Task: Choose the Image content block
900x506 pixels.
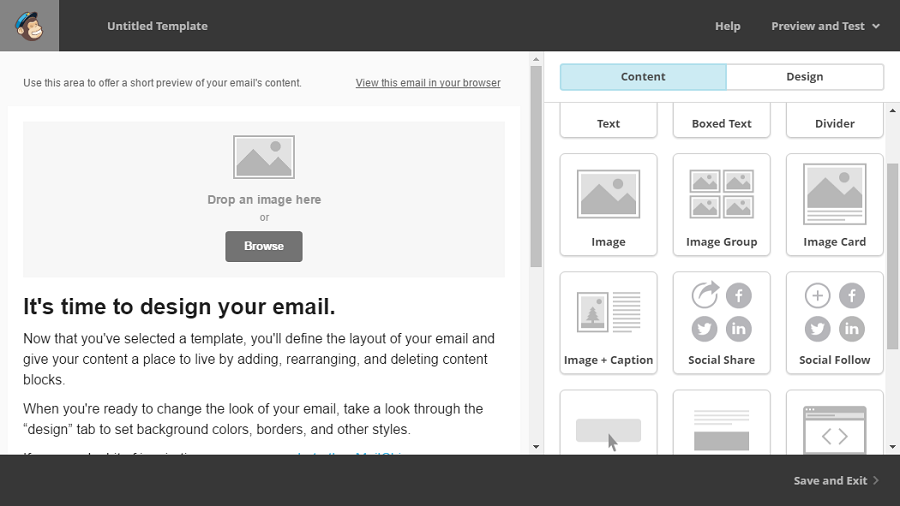Action: (608, 205)
